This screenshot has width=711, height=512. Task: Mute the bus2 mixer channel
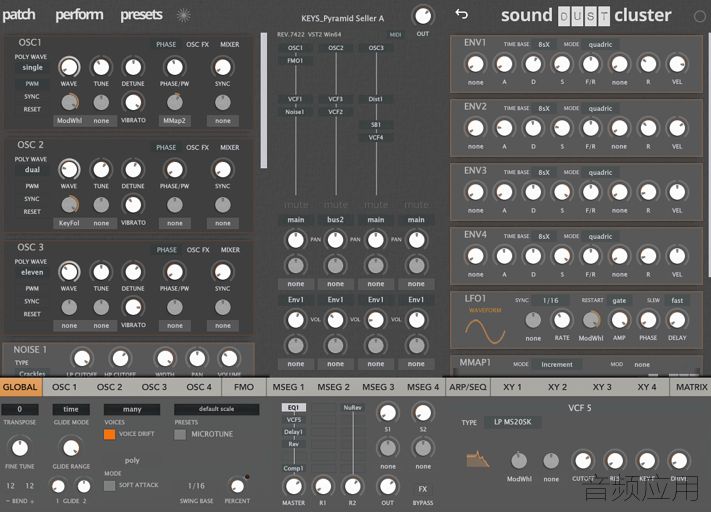click(x=336, y=205)
